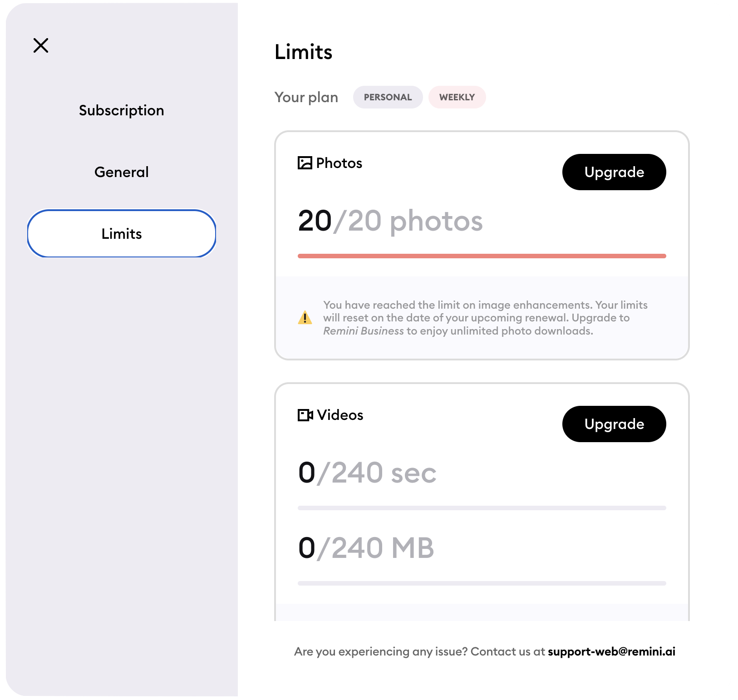Click the PERSONAL plan badge
This screenshot has height=700, width=738.
[388, 97]
